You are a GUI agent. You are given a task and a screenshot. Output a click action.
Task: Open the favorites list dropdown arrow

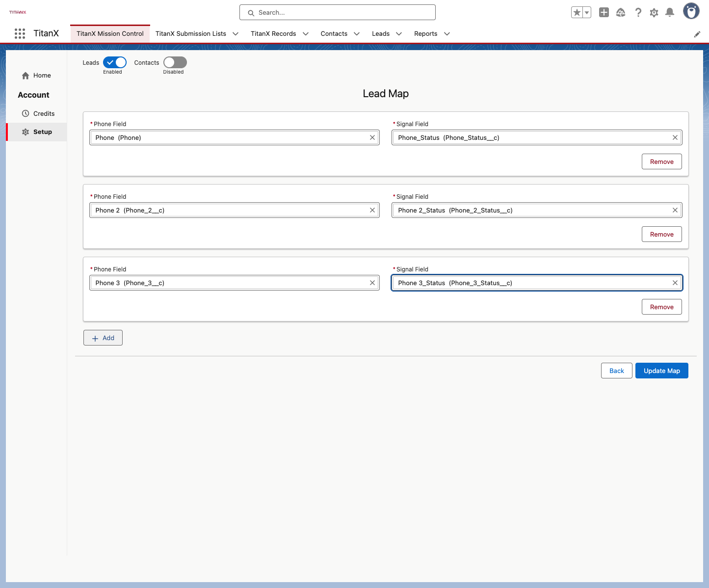[x=587, y=13]
